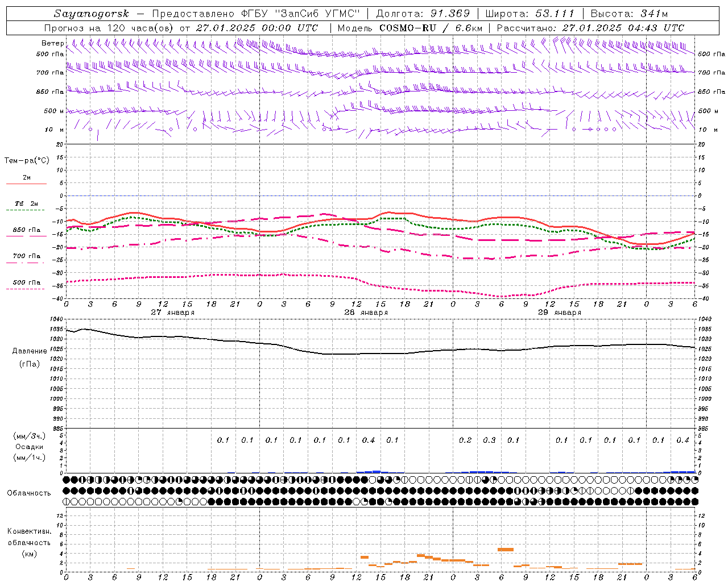Click the Прогноз на 120 часа(ов) text
Image resolution: width=728 pixels, height=582 pixels.
coord(109,28)
